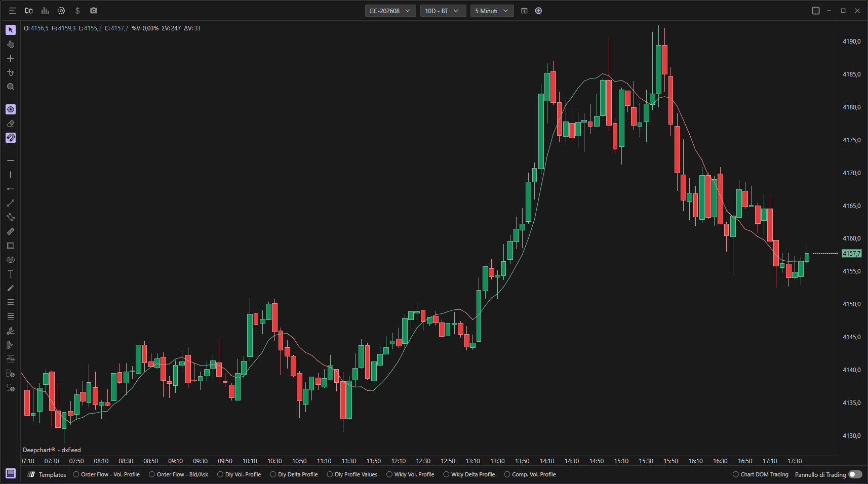Select the angle fan drawing tool
Viewport: 868px width, 484px height.
(x=11, y=331)
